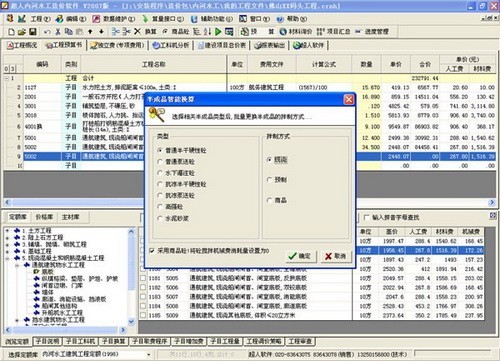Click the screen window icon right of Play
This screenshot has width=500, height=361.
pos(229,32)
